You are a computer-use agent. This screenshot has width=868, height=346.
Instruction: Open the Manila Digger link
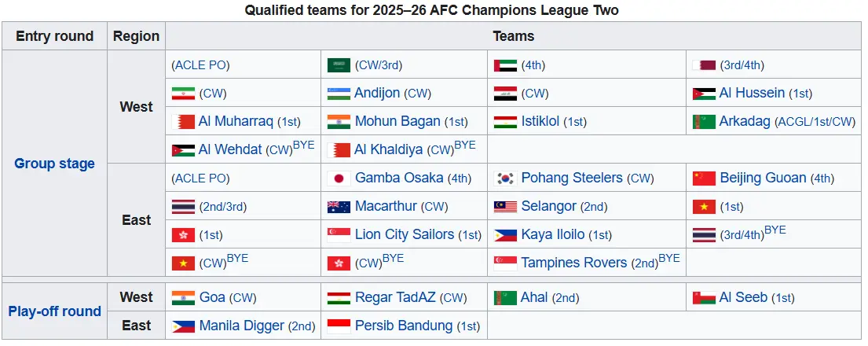242,326
